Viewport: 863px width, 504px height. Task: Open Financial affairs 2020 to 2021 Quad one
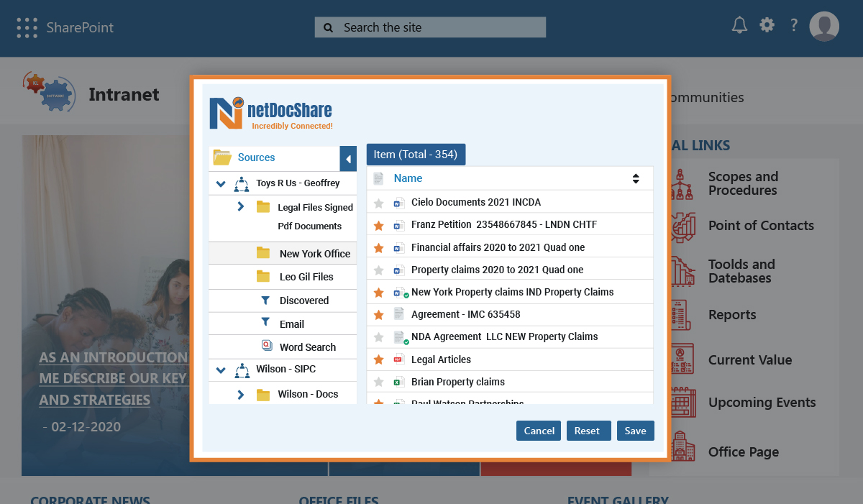(498, 247)
